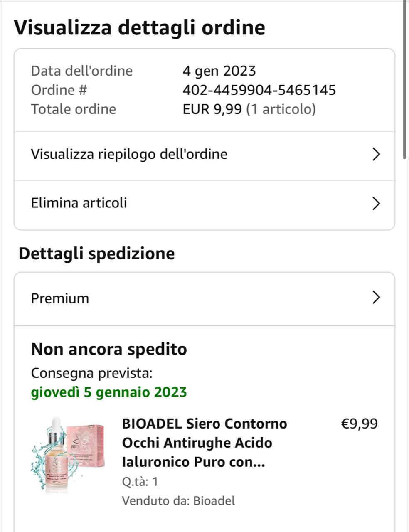
Task: Click the Dettagli spedizione section heading
Action: coord(97,254)
